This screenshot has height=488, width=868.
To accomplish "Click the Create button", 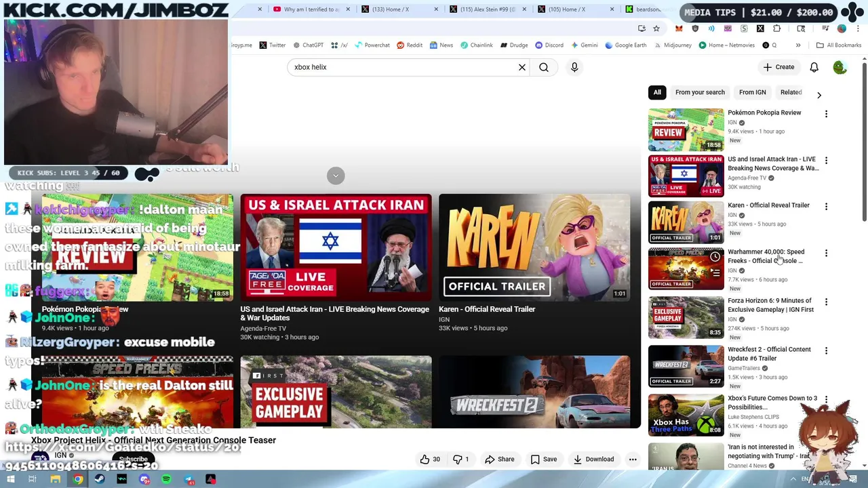I will point(778,67).
